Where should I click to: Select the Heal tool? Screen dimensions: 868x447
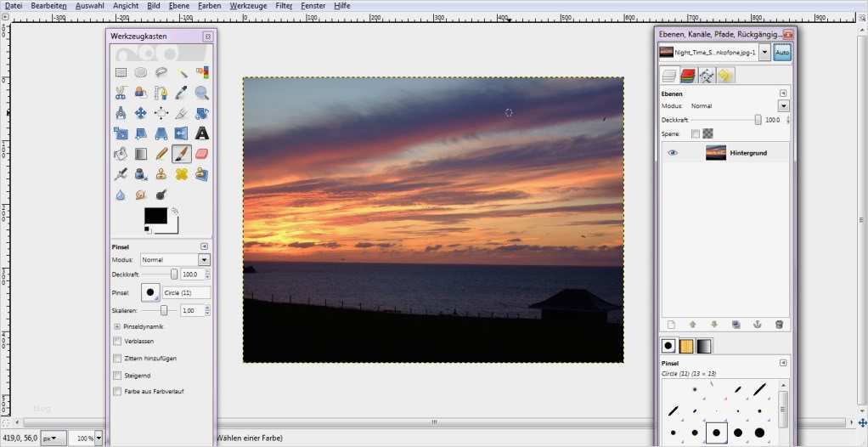(x=182, y=174)
